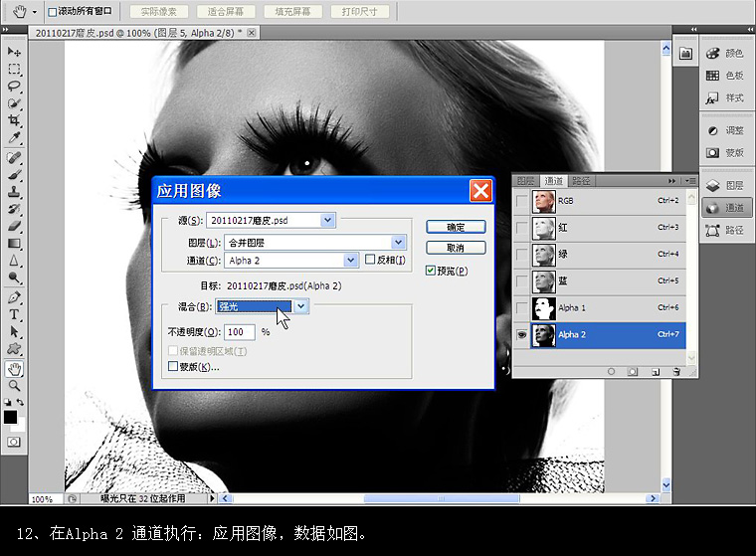Show the Red channel visibility
This screenshot has height=556, width=756.
point(521,227)
